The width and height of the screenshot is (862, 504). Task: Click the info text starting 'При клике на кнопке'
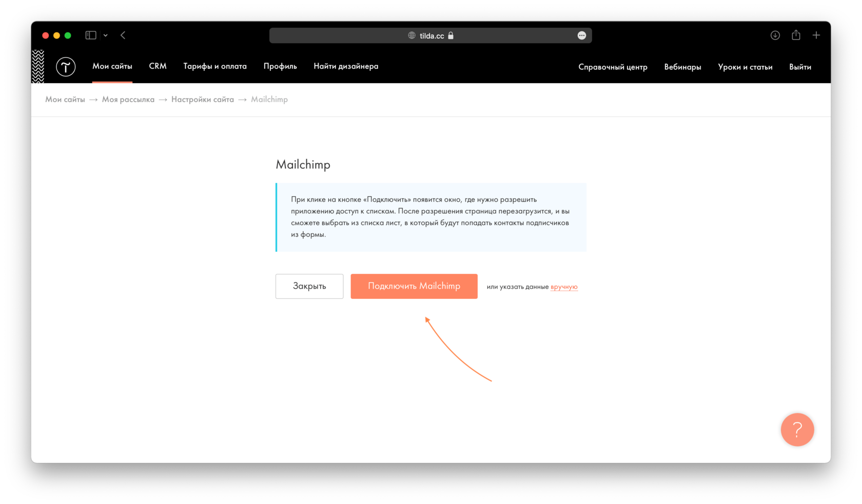pyautogui.click(x=430, y=217)
